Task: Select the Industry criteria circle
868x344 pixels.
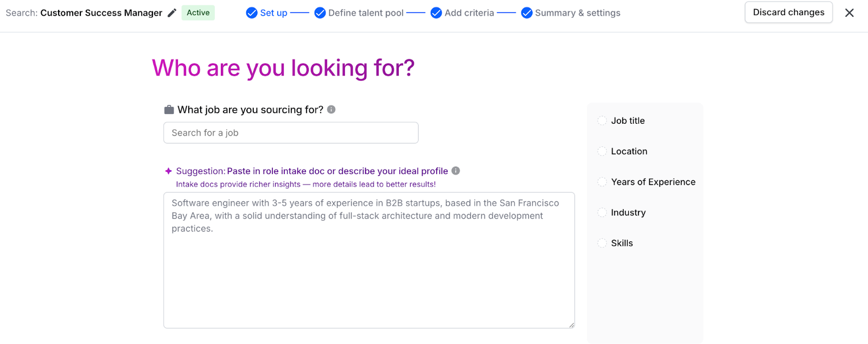Action: (x=602, y=213)
